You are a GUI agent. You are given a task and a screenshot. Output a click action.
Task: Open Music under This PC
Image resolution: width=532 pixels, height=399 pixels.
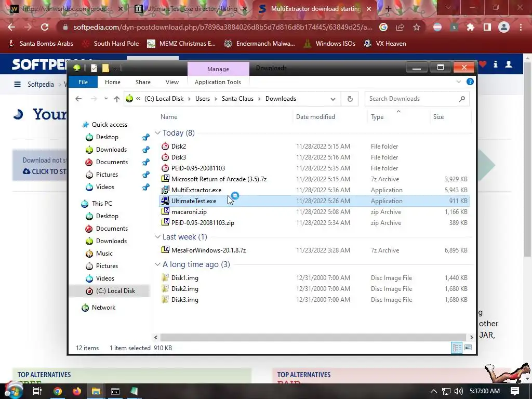(x=104, y=254)
